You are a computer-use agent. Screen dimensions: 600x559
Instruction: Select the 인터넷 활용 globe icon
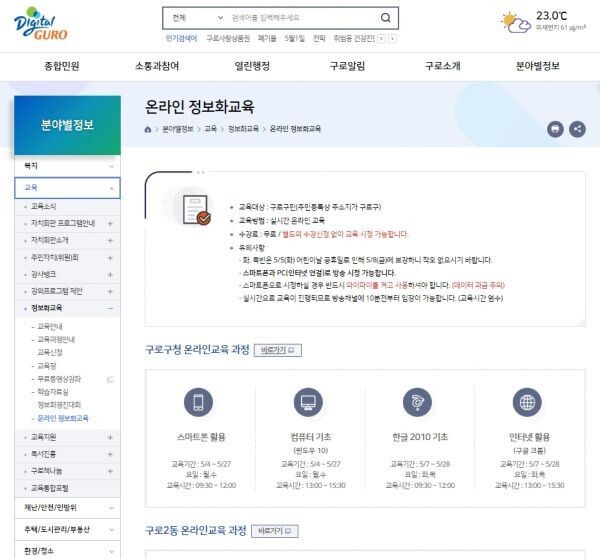click(x=527, y=403)
